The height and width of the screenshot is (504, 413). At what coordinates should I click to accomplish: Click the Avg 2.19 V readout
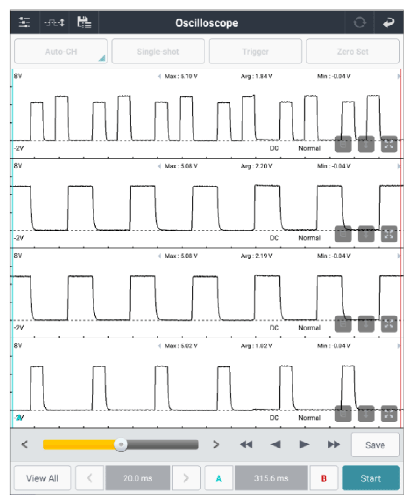[256, 256]
